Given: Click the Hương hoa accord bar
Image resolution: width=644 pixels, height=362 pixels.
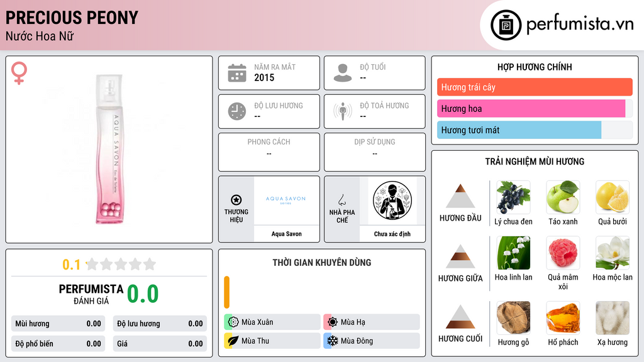Looking at the screenshot, I should coord(535,108).
